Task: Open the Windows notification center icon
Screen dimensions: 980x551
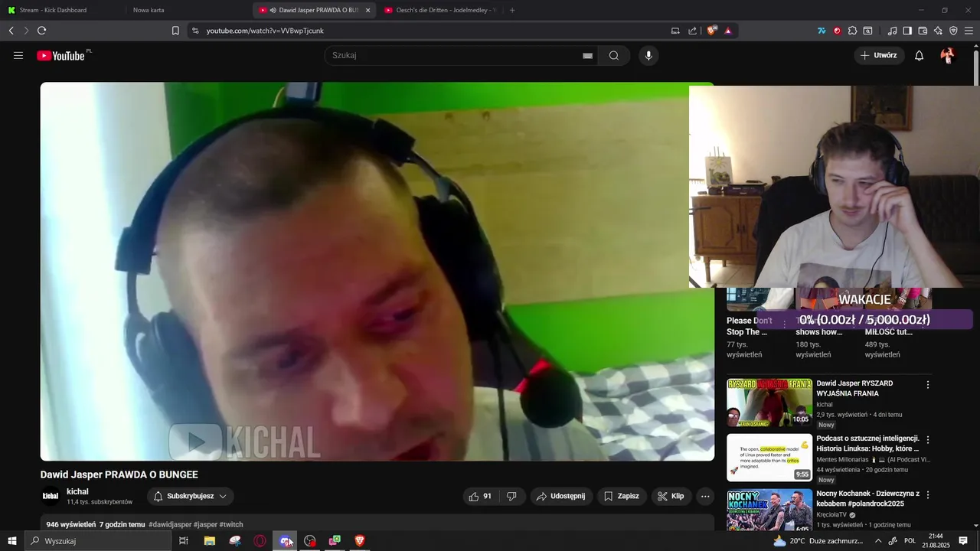Action: click(x=963, y=541)
